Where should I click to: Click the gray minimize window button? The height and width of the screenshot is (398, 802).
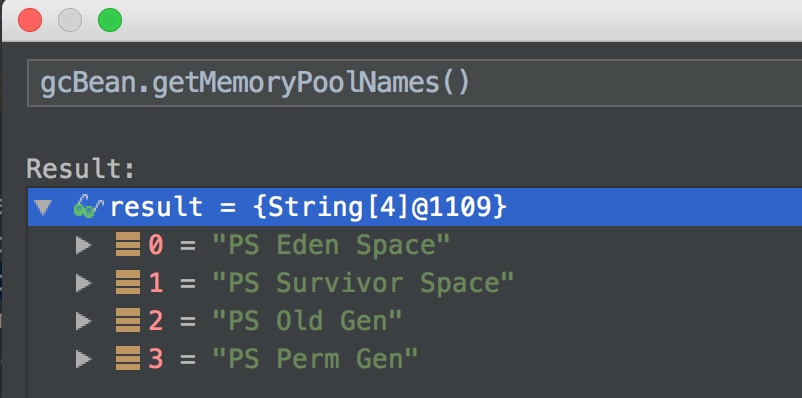tap(70, 20)
